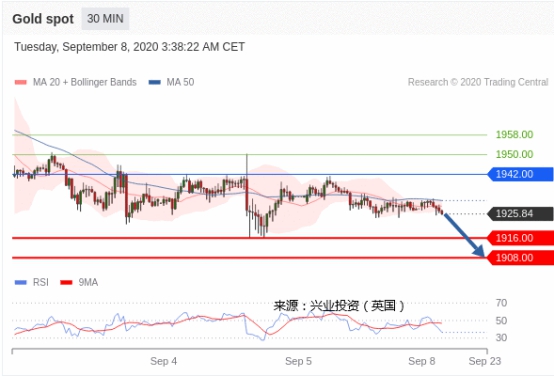554x377 pixels.
Task: Click the RSI legend blue swatch
Action: tap(20, 282)
